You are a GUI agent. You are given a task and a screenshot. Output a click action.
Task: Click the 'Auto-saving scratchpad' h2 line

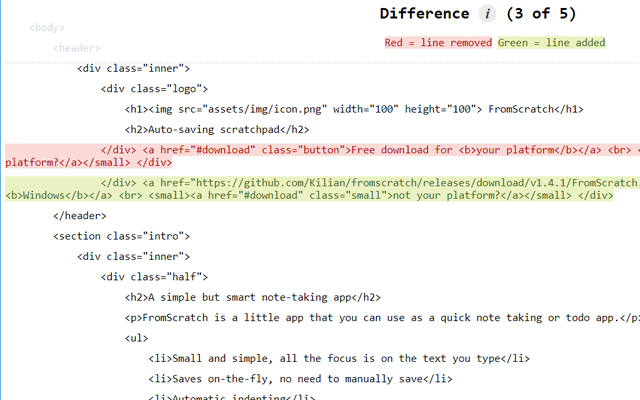tap(217, 130)
